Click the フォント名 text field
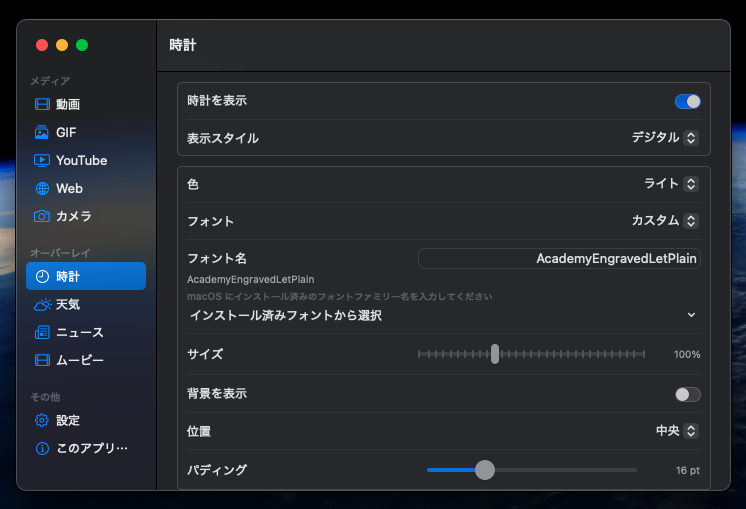The width and height of the screenshot is (746, 509). click(559, 258)
